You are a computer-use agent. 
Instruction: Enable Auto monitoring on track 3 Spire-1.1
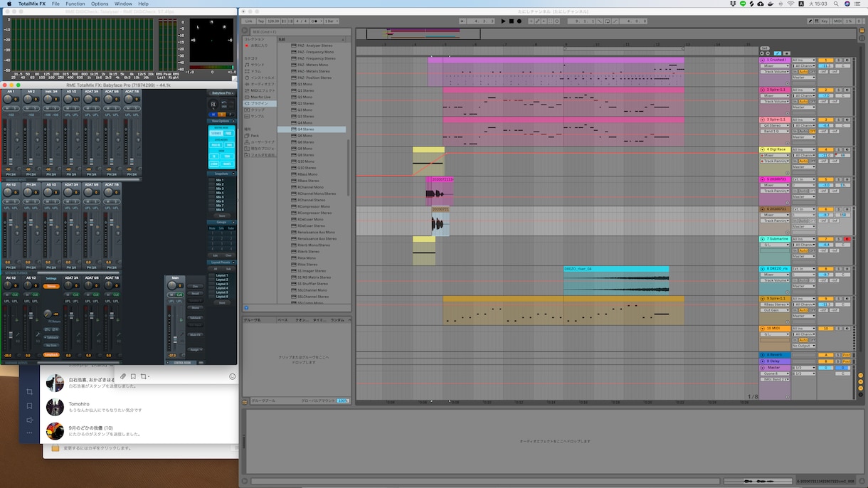pos(803,132)
